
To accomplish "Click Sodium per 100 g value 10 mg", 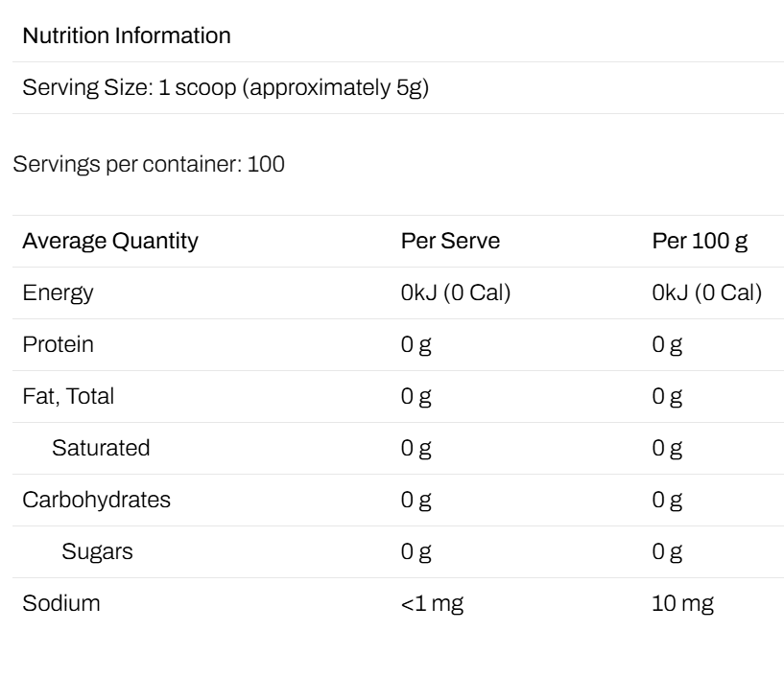I will pyautogui.click(x=683, y=603).
